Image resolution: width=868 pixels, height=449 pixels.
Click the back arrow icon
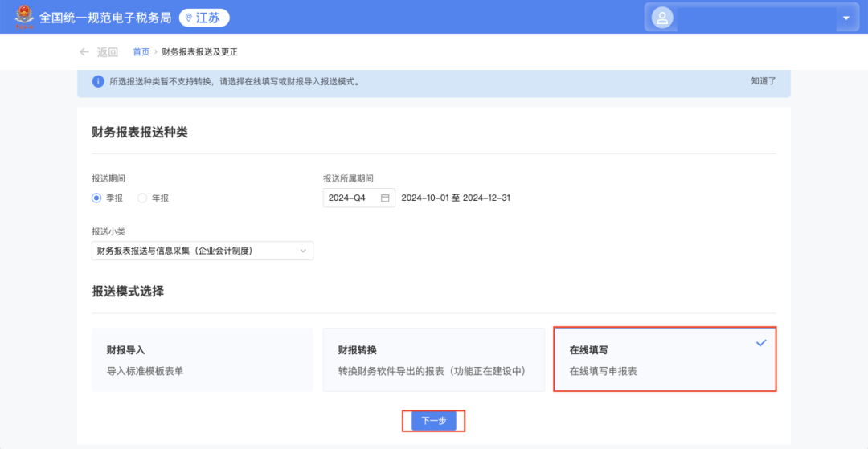(x=84, y=52)
